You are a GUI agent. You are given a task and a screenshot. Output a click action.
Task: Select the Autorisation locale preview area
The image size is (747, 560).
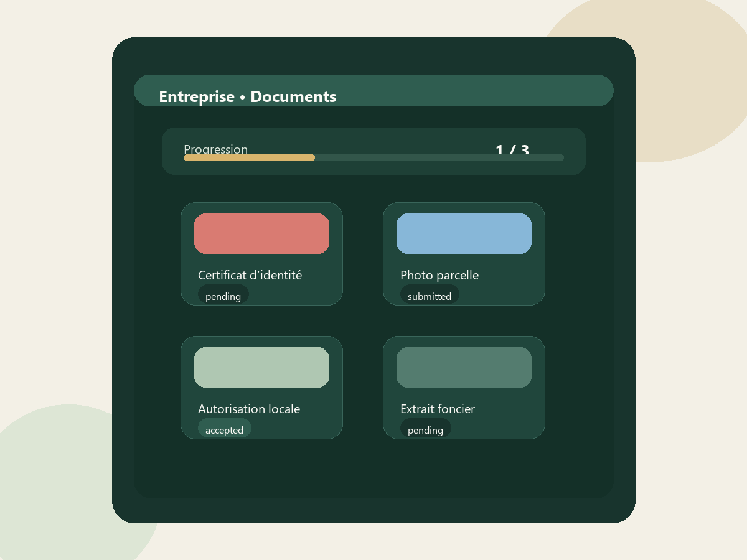click(261, 367)
